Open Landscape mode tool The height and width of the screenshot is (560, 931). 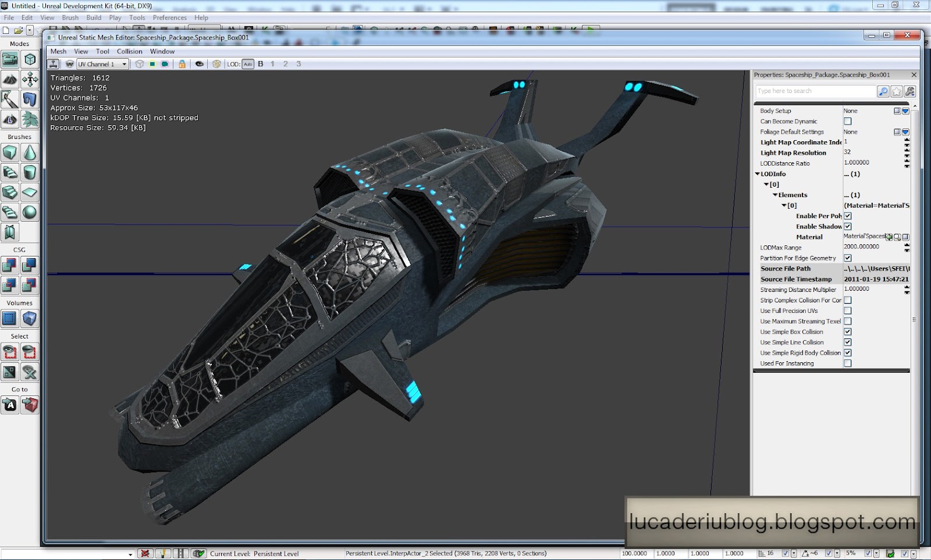click(x=10, y=119)
